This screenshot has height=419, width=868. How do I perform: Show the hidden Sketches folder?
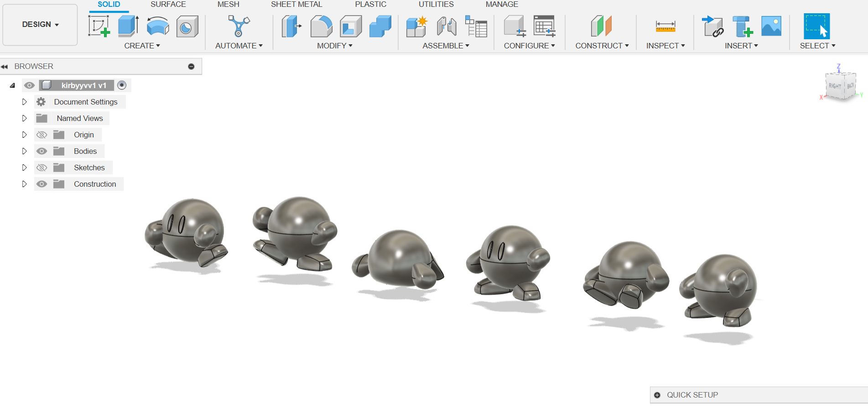[x=42, y=168]
